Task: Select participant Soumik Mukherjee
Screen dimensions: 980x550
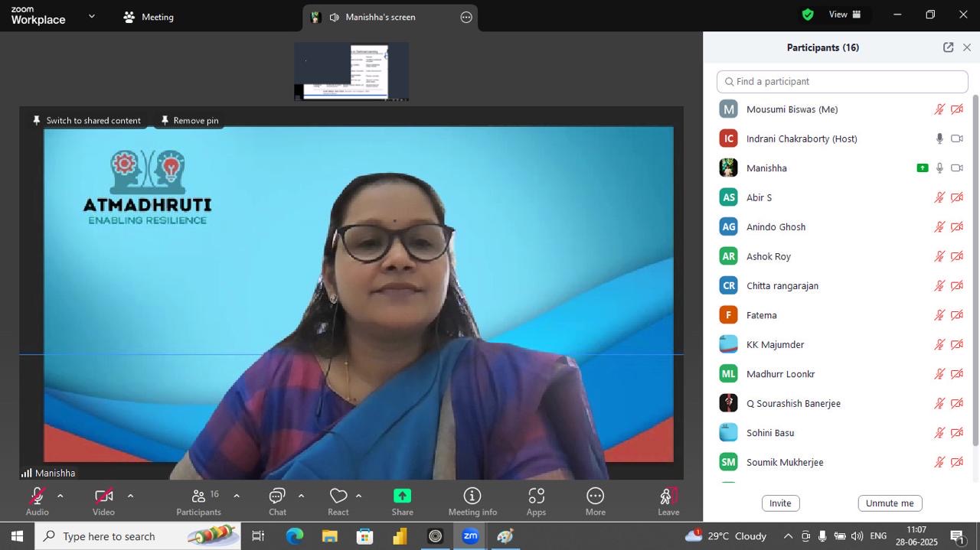Action: pyautogui.click(x=842, y=462)
